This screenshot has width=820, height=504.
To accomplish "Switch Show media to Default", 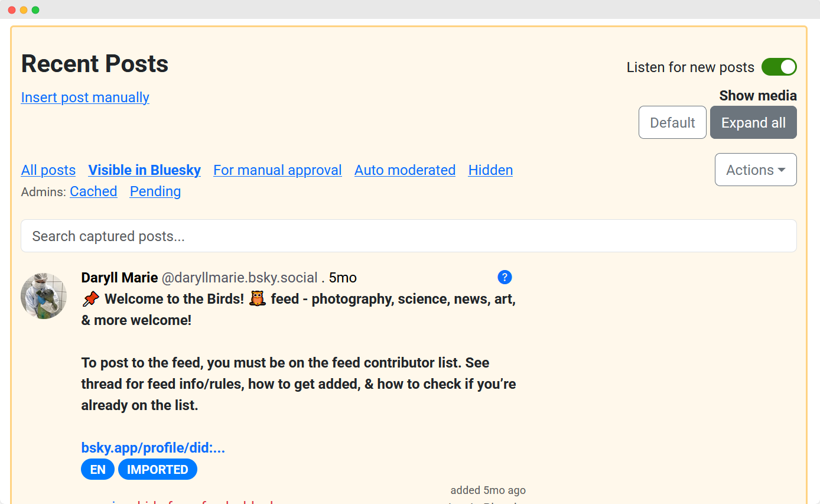I will tap(672, 122).
